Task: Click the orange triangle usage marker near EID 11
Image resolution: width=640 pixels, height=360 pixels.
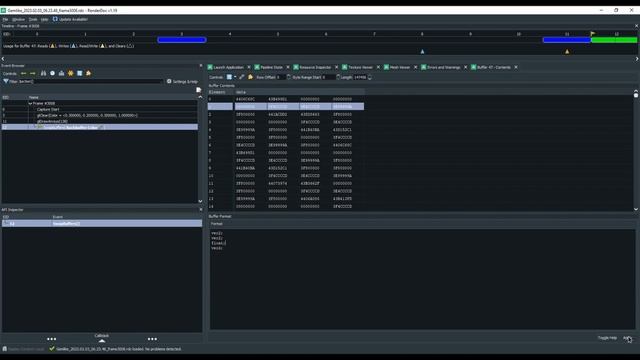Action: tap(567, 52)
